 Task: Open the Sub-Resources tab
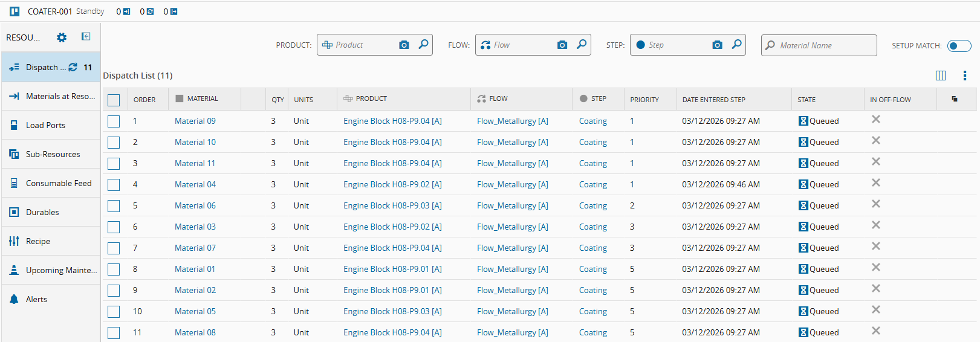(51, 154)
